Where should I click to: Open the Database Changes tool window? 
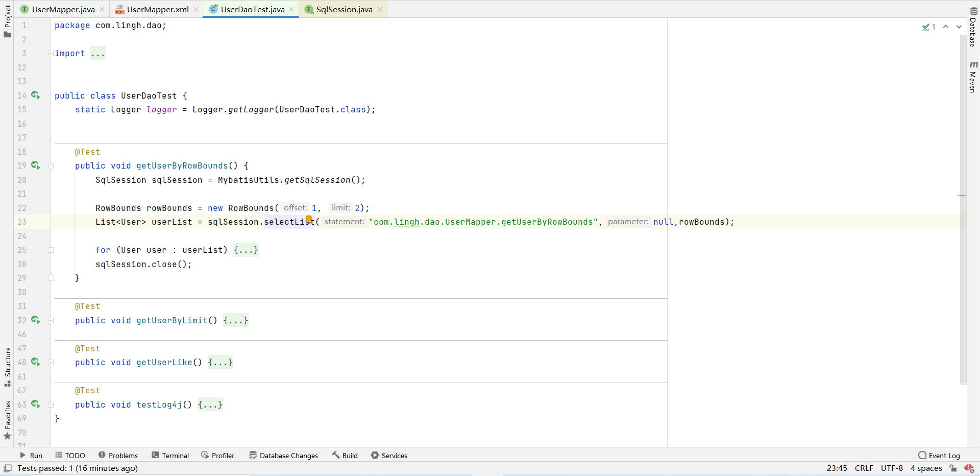[283, 455]
